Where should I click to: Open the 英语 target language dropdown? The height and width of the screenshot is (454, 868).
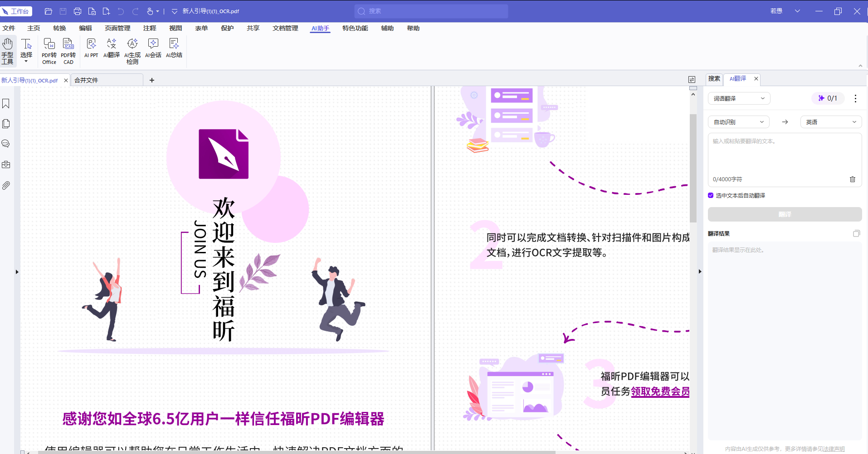pos(831,122)
